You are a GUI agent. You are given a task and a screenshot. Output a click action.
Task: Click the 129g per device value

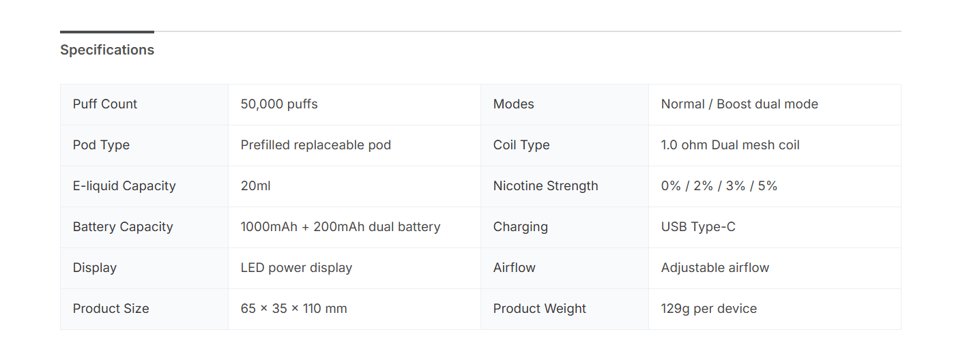708,309
